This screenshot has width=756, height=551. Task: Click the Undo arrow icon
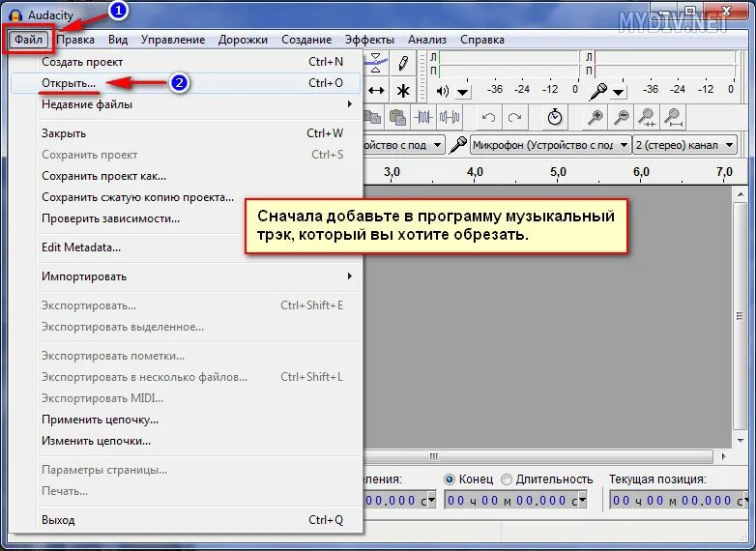tap(488, 117)
